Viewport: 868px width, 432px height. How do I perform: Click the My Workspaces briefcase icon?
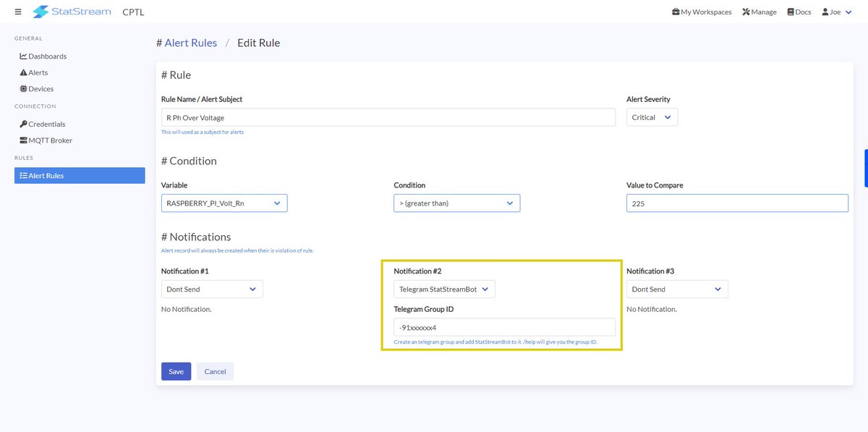coord(676,12)
